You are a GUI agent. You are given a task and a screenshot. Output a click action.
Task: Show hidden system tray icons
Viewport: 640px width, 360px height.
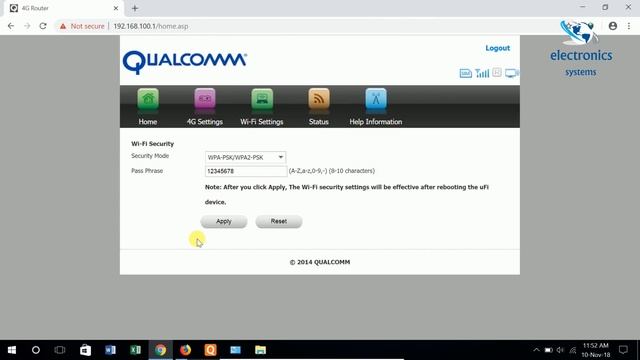536,350
